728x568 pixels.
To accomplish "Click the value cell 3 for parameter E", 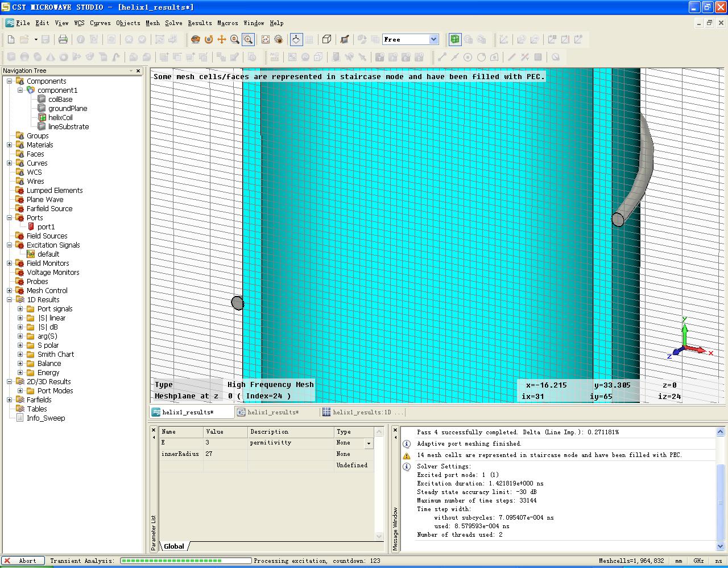I will pos(225,443).
